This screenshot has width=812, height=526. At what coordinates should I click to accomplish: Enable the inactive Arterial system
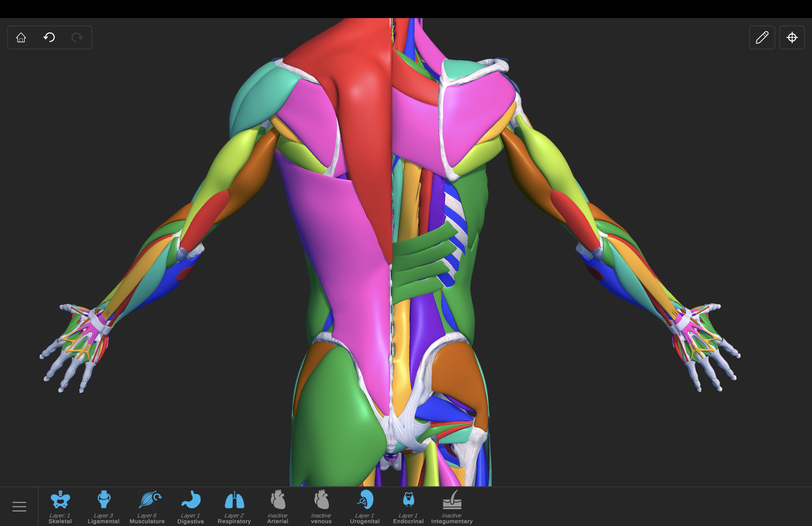point(278,500)
